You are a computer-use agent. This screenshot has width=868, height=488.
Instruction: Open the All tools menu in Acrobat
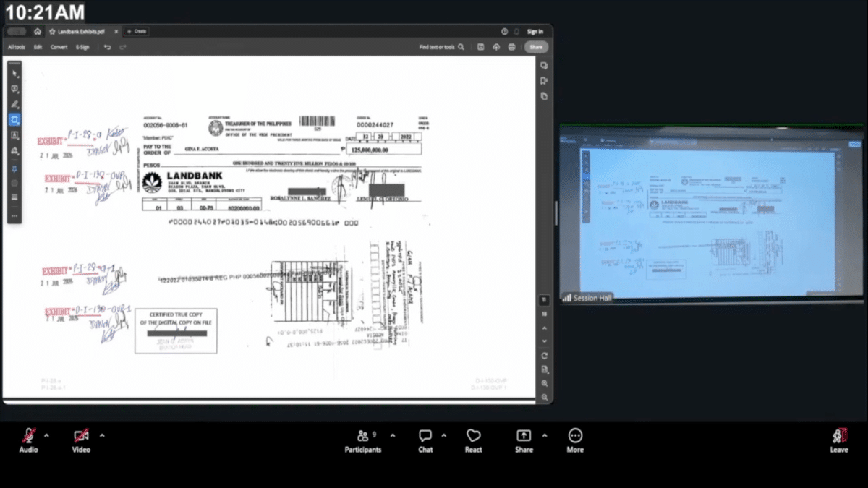[x=17, y=47]
